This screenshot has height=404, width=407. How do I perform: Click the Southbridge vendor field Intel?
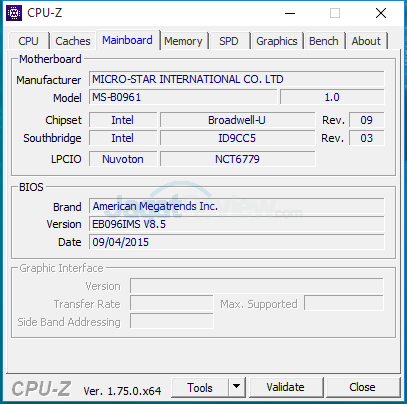click(123, 138)
